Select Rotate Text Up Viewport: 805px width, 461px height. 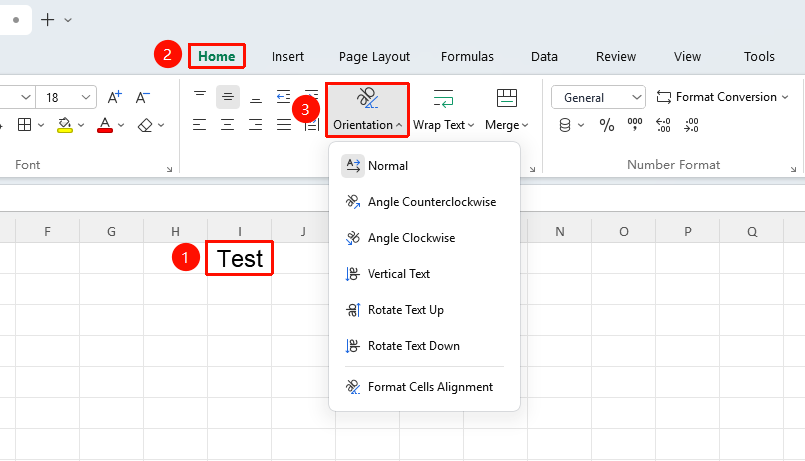pyautogui.click(x=425, y=310)
